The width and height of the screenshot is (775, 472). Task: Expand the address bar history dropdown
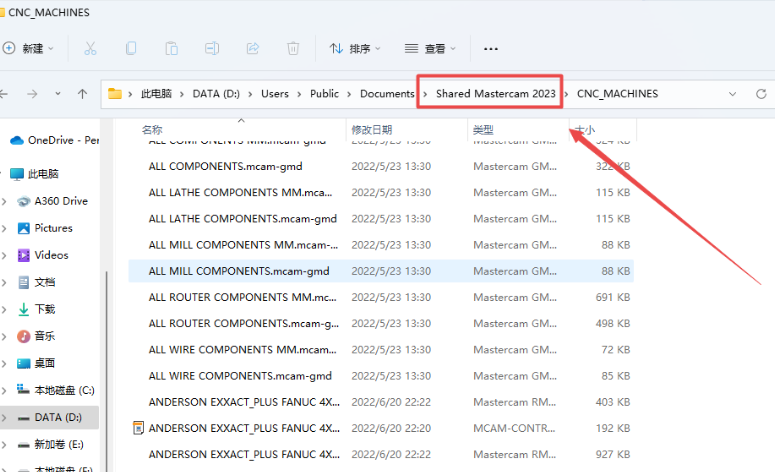[733, 94]
